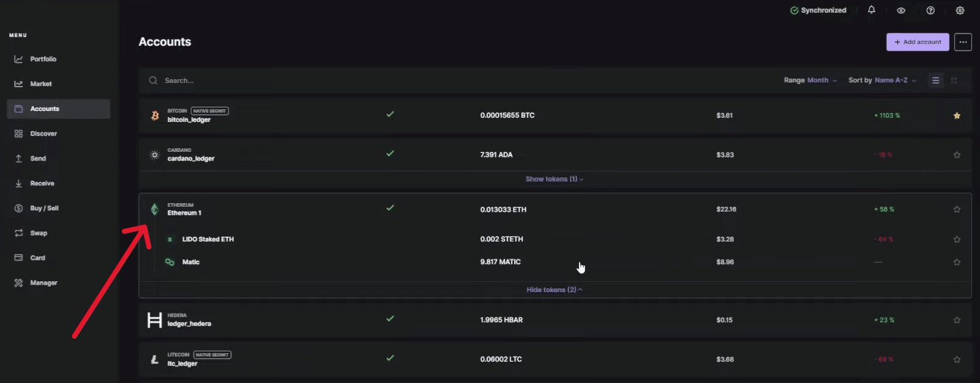Switch to grid view layout
This screenshot has height=383, width=980.
(x=954, y=81)
